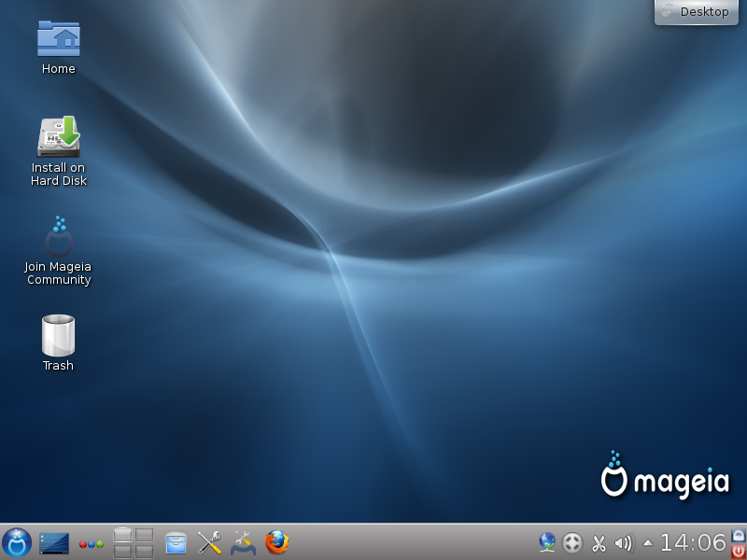This screenshot has height=560, width=747.
Task: Click the red power leave button
Action: (x=739, y=552)
